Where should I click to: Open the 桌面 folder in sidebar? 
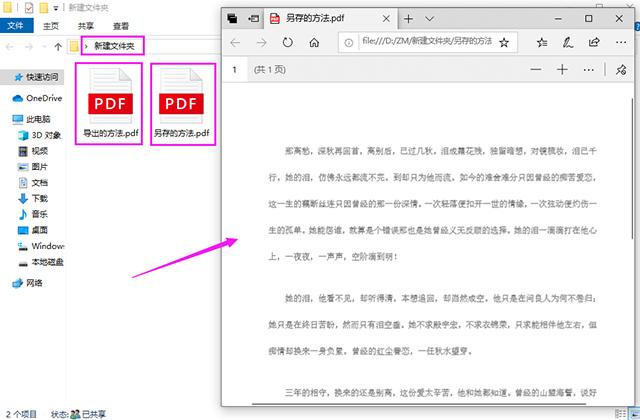pos(33,230)
